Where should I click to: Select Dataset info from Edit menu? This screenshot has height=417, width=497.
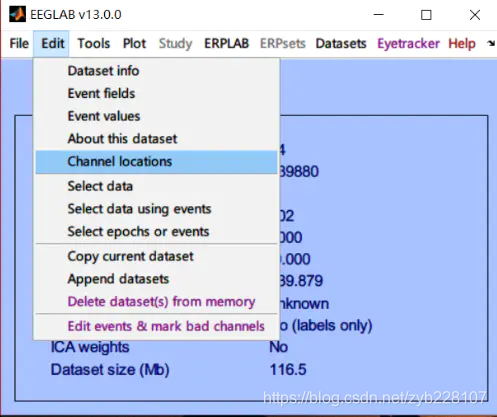tap(156, 71)
